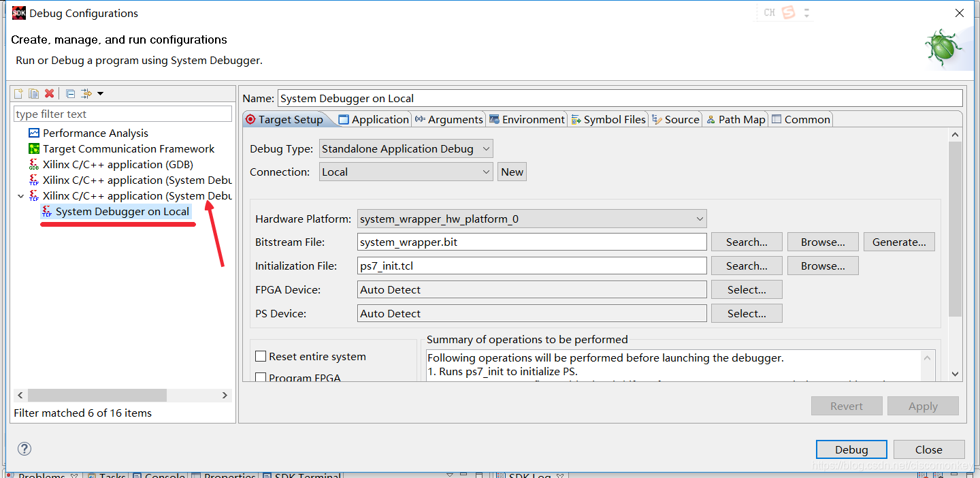
Task: Switch to the Application tab
Action: pyautogui.click(x=374, y=119)
